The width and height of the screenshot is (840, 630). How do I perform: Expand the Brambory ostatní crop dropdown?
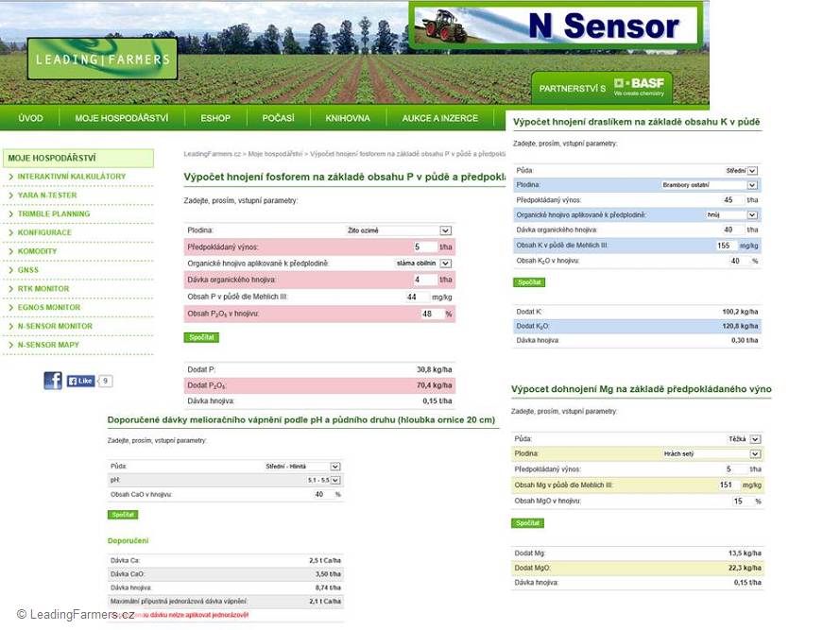710,185
